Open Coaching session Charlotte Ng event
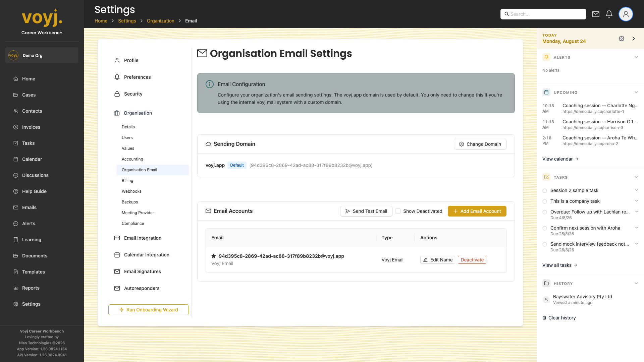The image size is (644, 362). [x=590, y=108]
